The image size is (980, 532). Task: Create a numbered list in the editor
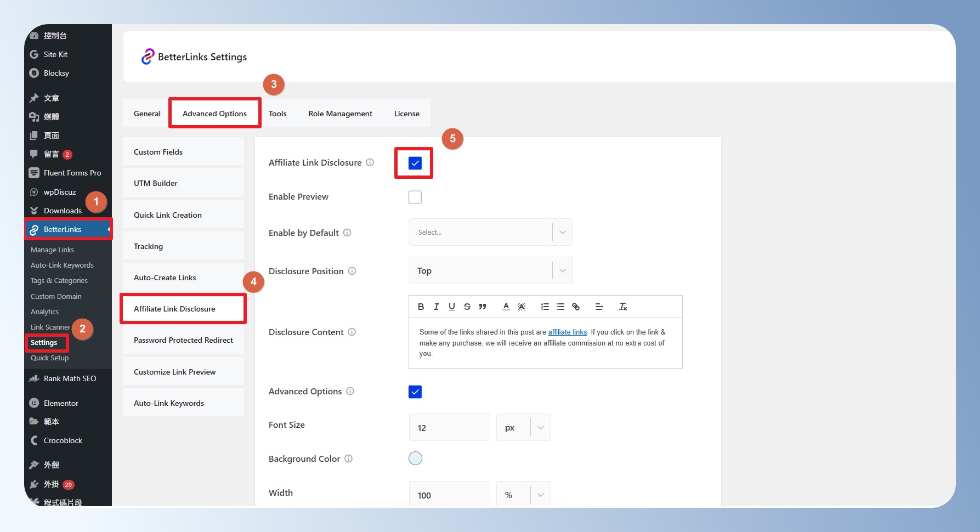tap(545, 307)
